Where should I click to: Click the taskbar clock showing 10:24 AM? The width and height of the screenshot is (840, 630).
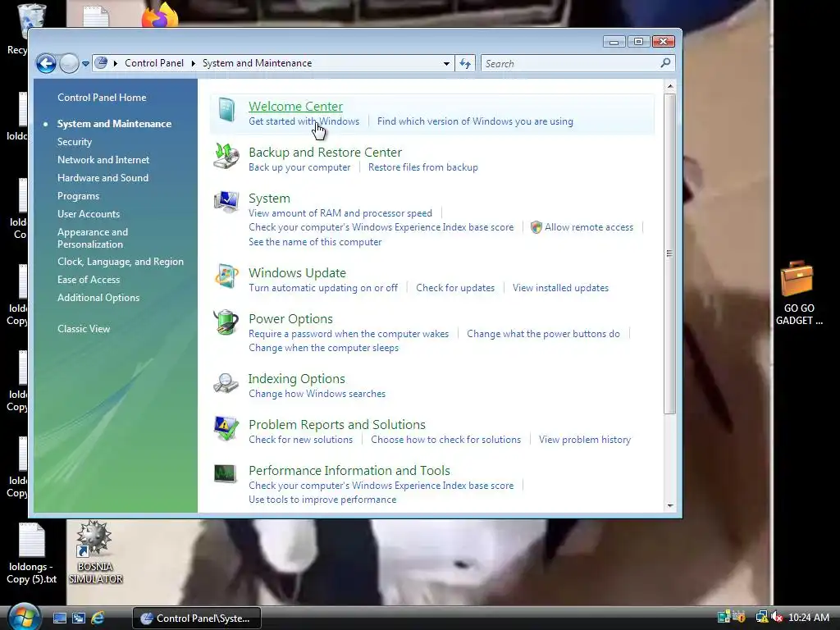tap(809, 618)
